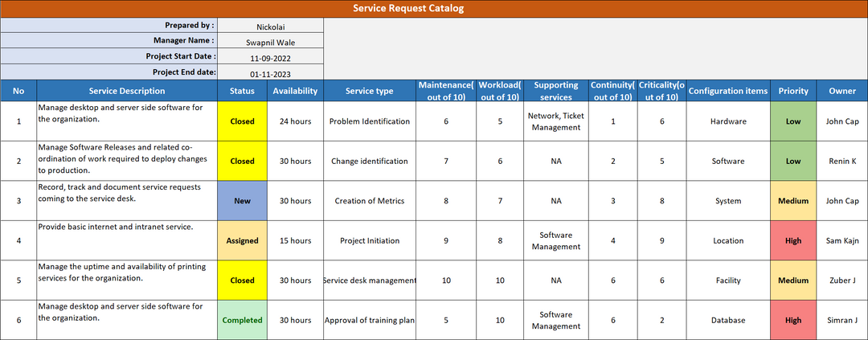Select the Priority column header
The width and height of the screenshot is (868, 340).
coord(793,91)
